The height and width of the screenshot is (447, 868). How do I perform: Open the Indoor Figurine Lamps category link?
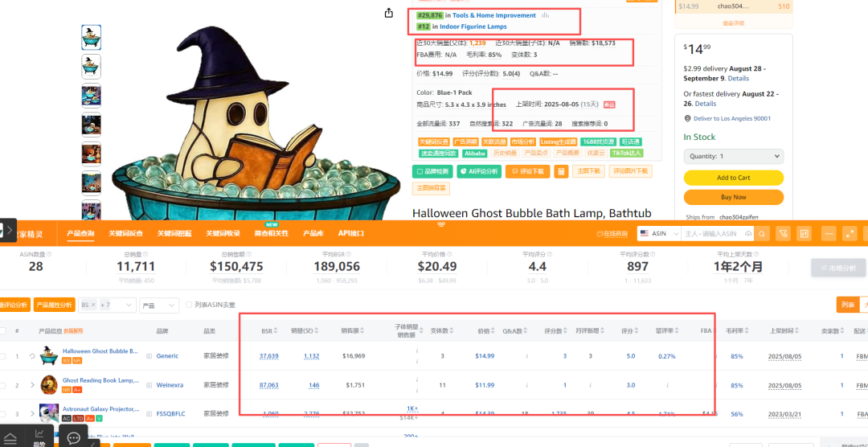[473, 27]
